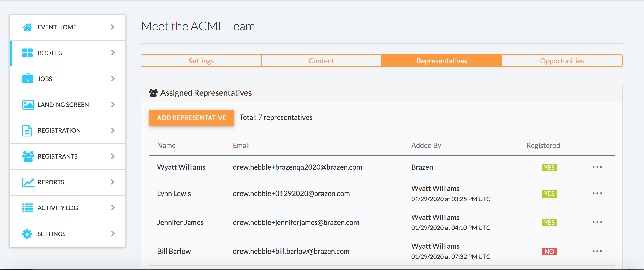Click the Jobs briefcase icon
This screenshot has width=644, height=270.
[28, 79]
